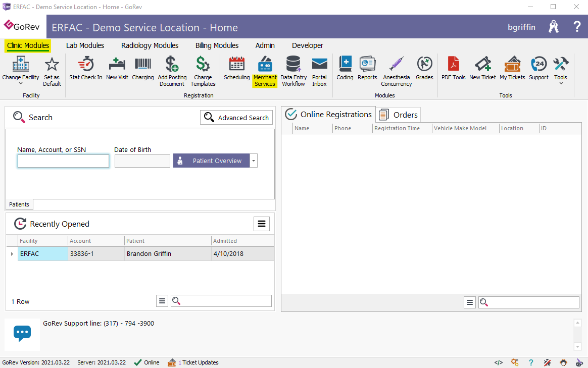
Task: Sort by Registration Time column
Action: (x=403, y=128)
